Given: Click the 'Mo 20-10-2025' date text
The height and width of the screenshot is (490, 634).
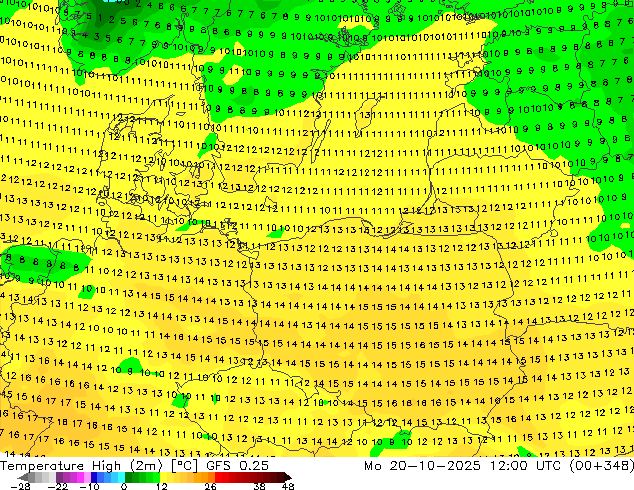Looking at the screenshot, I should [x=423, y=466].
